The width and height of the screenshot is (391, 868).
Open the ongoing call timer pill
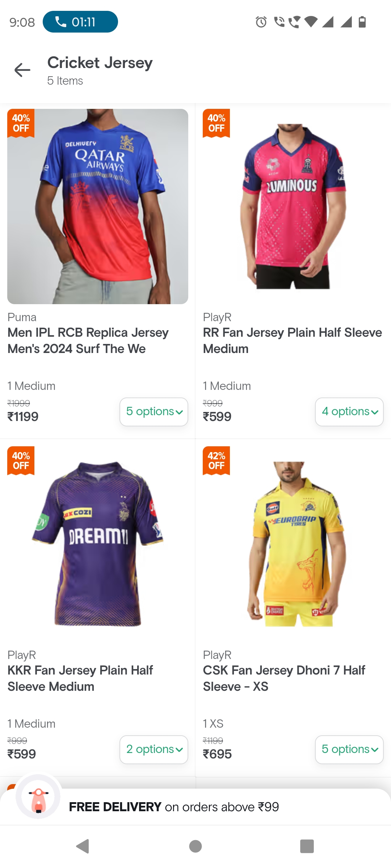pyautogui.click(x=80, y=22)
